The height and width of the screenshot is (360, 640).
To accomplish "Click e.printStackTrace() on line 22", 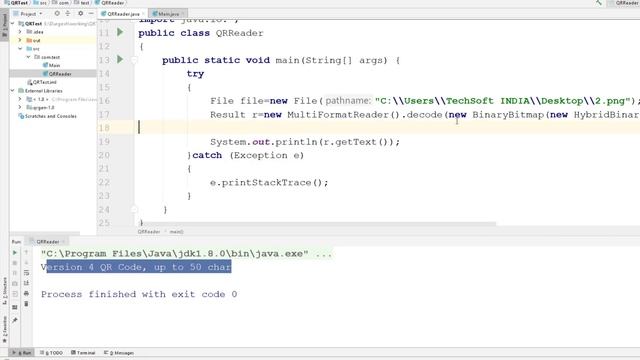I will 269,182.
